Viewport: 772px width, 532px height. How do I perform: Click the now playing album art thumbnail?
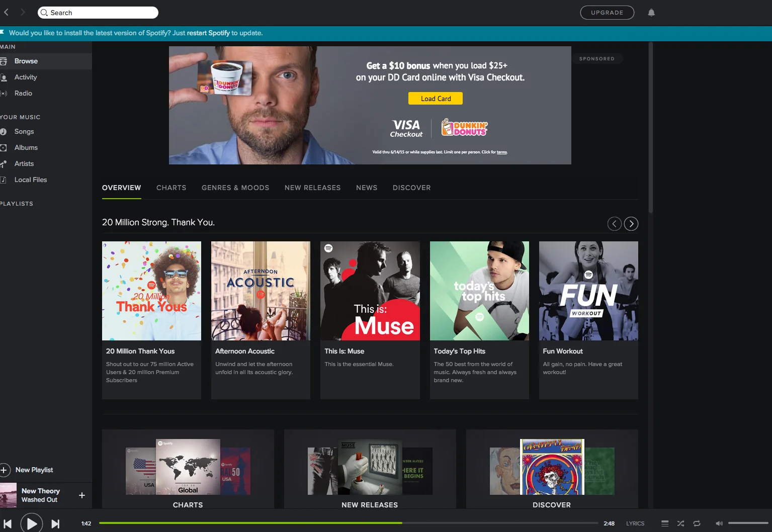point(8,495)
